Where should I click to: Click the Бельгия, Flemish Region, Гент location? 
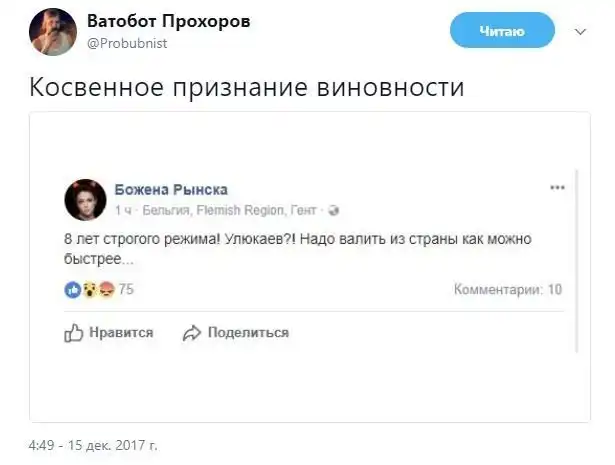[231, 211]
